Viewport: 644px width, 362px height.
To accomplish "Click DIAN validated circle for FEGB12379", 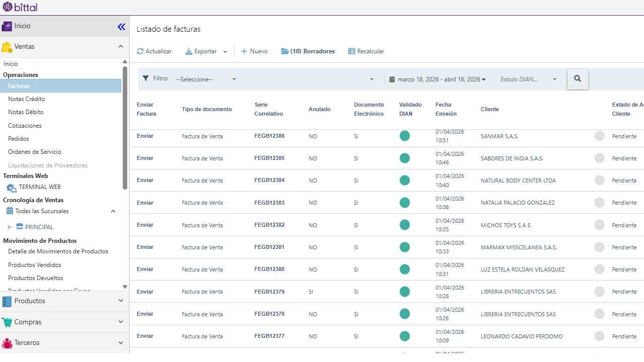I will 405,292.
